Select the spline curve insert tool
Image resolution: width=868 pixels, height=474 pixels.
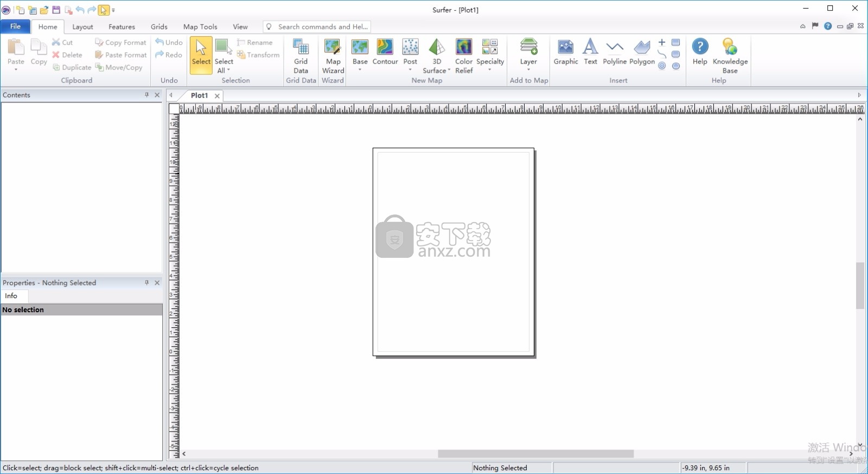click(x=662, y=54)
